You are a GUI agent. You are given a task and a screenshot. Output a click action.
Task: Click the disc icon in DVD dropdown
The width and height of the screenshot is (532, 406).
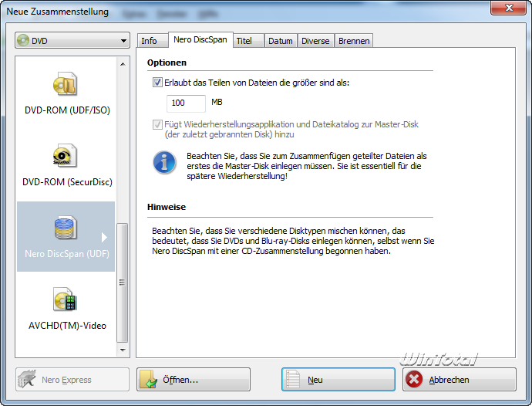coord(23,40)
